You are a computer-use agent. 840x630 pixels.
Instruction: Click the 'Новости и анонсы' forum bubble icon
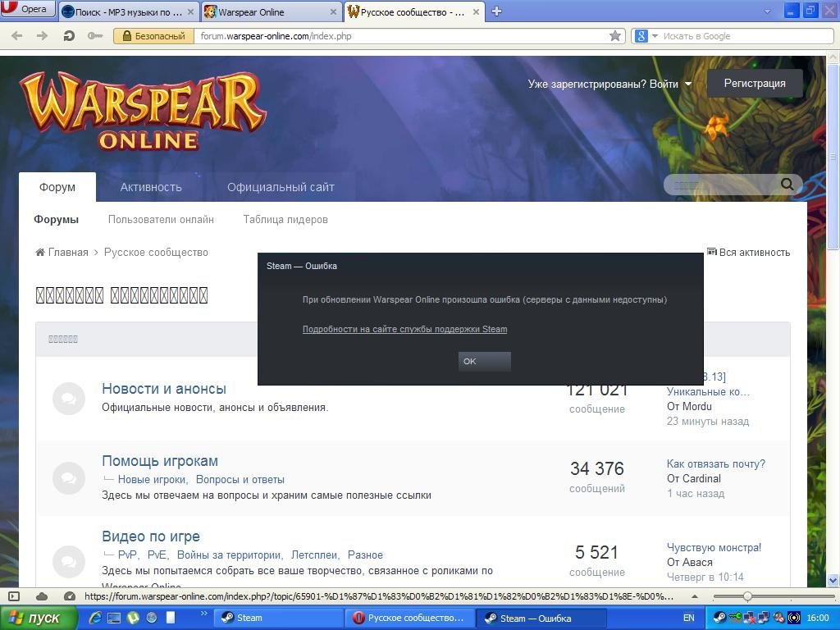pyautogui.click(x=69, y=399)
